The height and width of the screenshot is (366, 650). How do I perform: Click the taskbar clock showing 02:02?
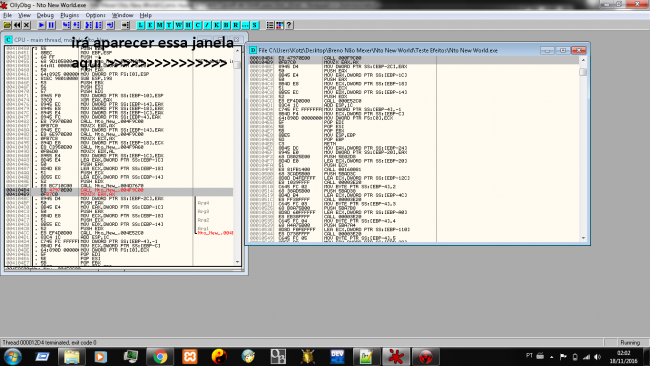(x=623, y=357)
